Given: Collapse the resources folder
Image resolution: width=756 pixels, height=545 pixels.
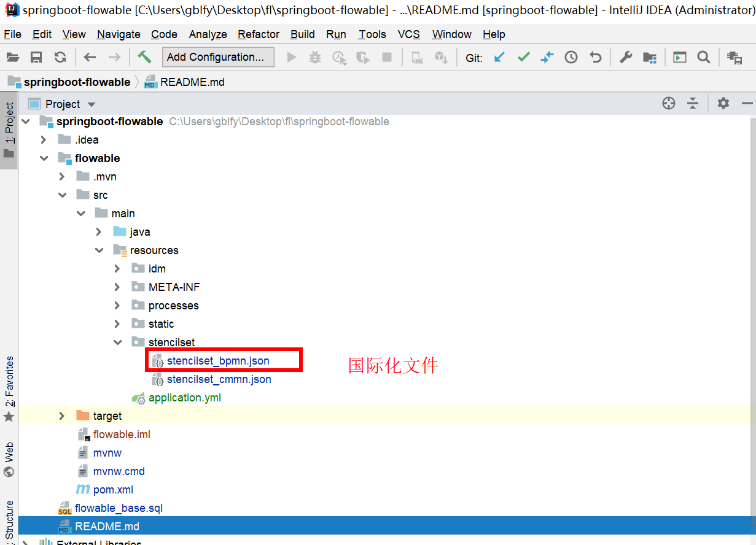Looking at the screenshot, I should (x=99, y=250).
